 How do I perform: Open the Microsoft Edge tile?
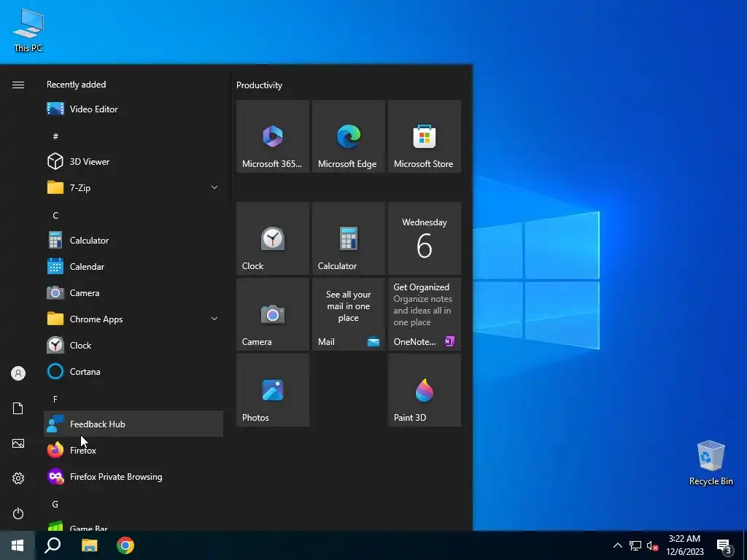[x=348, y=136]
